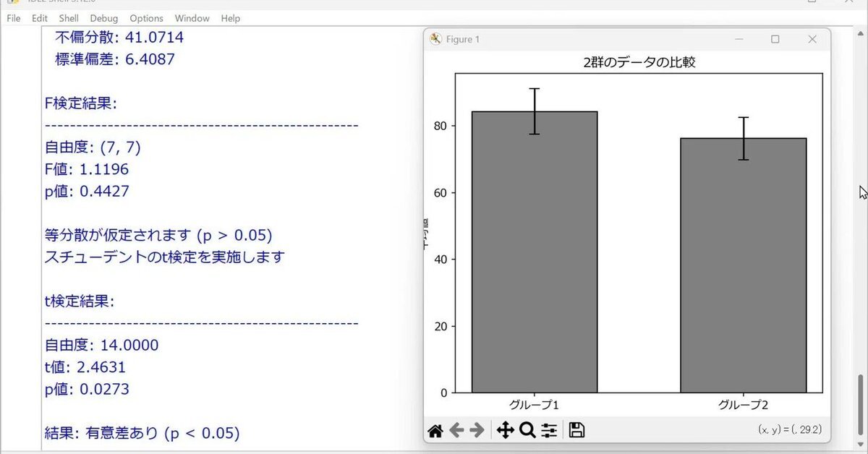Open the Window menu
Viewport: 868px width, 454px height.
(x=192, y=18)
